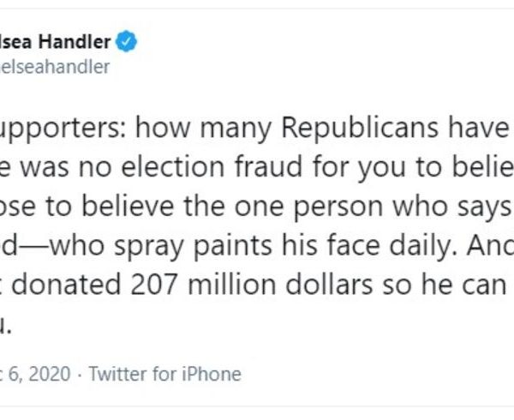Click the words "how many" in tweet
514x420 pixels.
click(187, 130)
